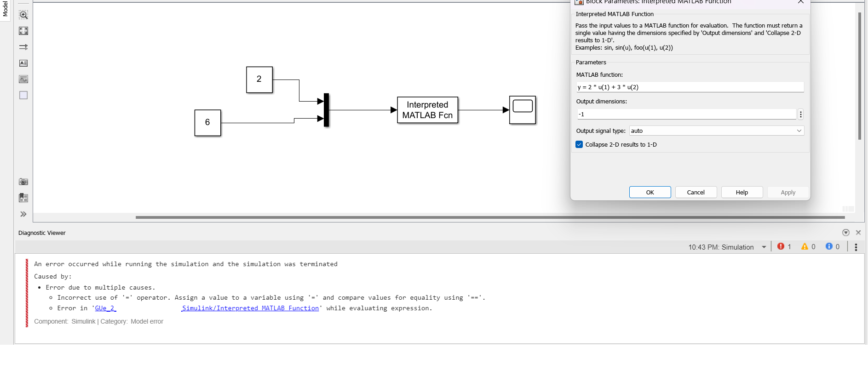Open Simulink/Interpreted MATLAB Function error link
The width and height of the screenshot is (868, 376).
(x=251, y=308)
